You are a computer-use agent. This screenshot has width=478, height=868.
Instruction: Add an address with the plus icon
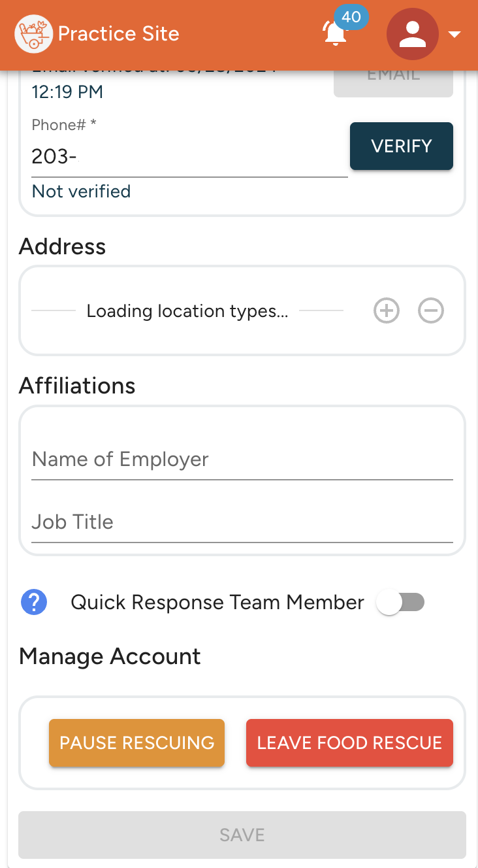click(387, 310)
